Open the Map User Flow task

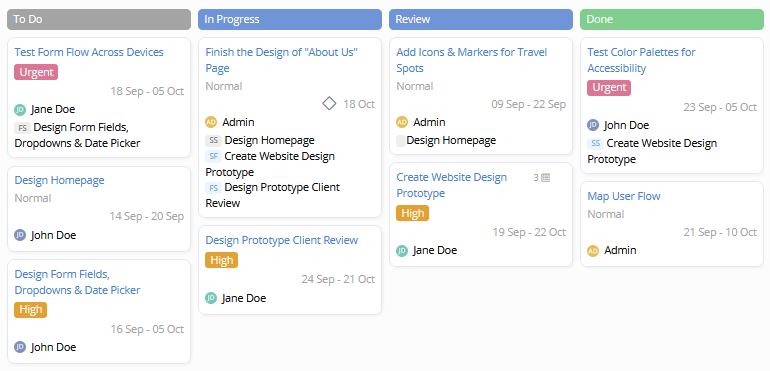pyautogui.click(x=624, y=196)
